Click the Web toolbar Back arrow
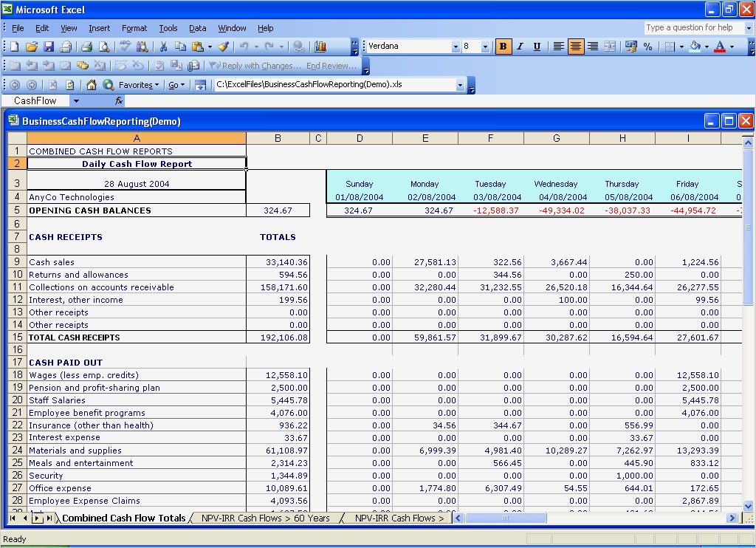The width and height of the screenshot is (756, 548). [x=15, y=85]
